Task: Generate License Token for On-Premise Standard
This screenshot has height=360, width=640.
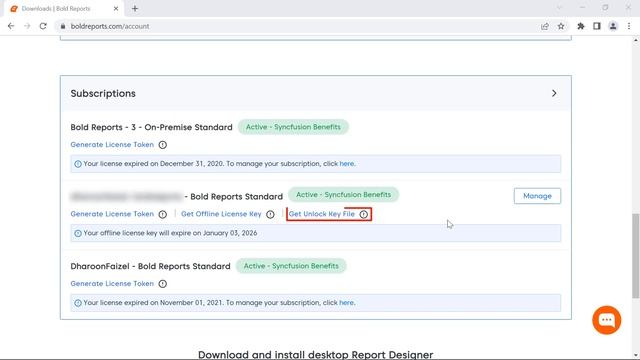Action: [112, 144]
